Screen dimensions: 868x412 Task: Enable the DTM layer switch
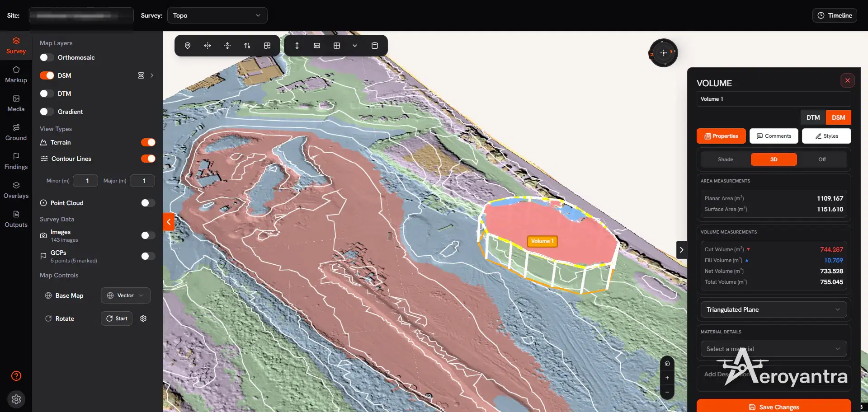click(x=47, y=94)
